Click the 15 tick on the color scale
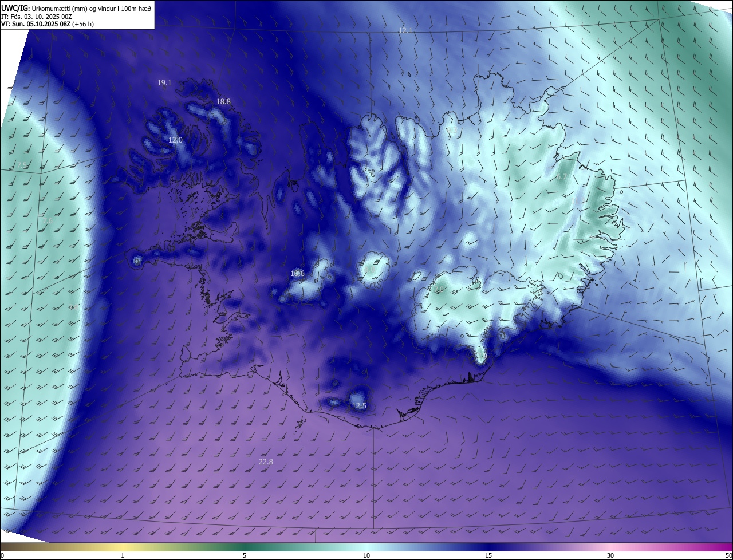The image size is (733, 560). 488,555
